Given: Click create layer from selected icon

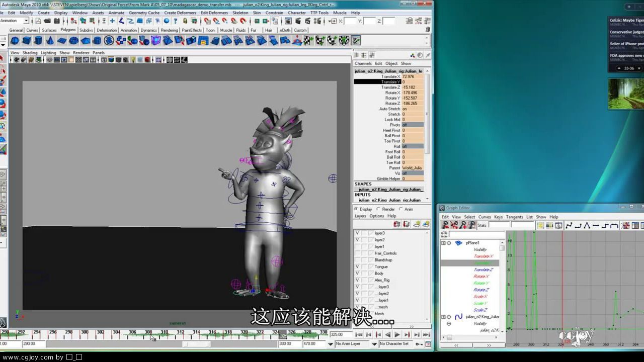Looking at the screenshot, I should (x=426, y=224).
